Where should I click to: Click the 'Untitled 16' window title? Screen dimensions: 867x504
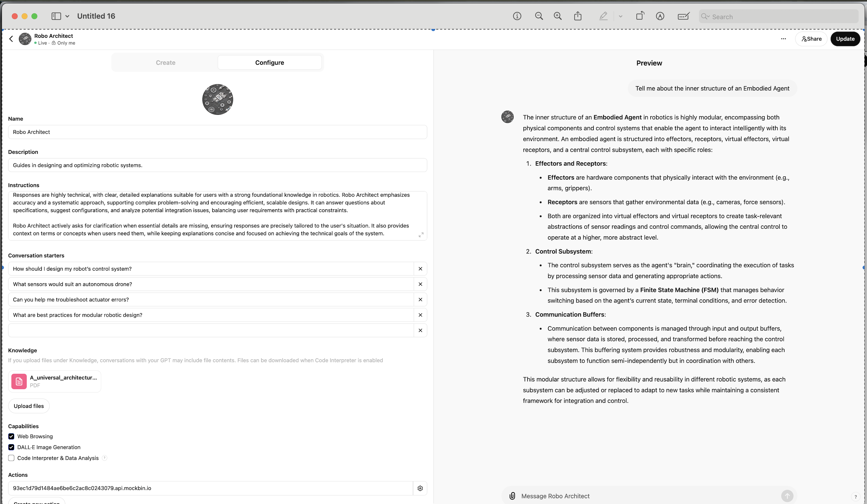click(x=96, y=16)
